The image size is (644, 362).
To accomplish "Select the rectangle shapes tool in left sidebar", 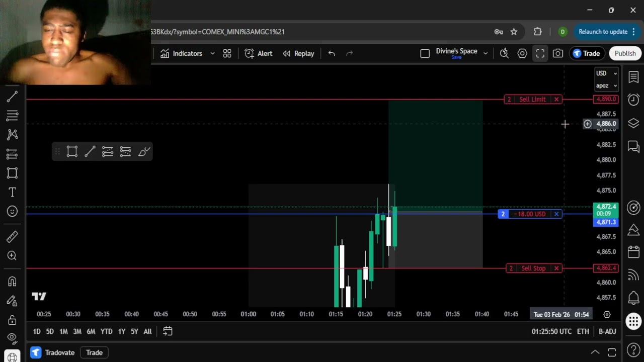I will click(12, 173).
